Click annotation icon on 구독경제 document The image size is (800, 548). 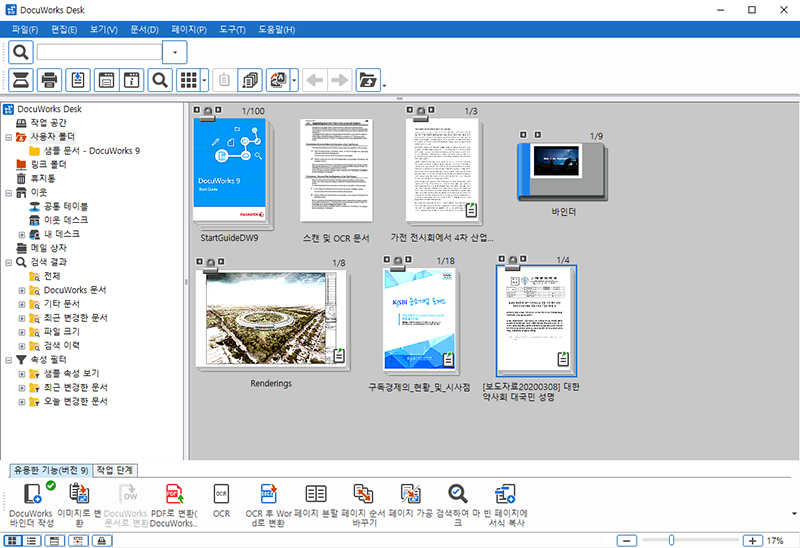(448, 359)
